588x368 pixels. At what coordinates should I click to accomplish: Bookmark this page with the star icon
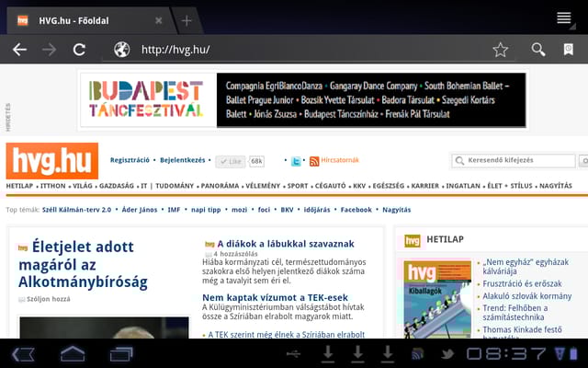pyautogui.click(x=500, y=50)
